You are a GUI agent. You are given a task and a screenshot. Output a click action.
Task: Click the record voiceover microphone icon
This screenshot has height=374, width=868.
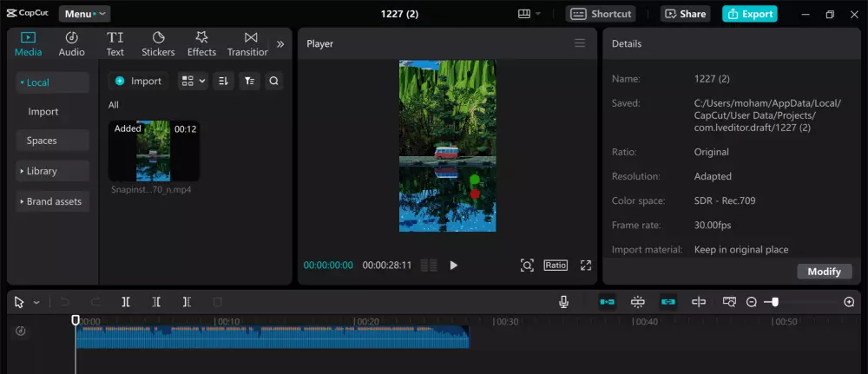point(563,302)
